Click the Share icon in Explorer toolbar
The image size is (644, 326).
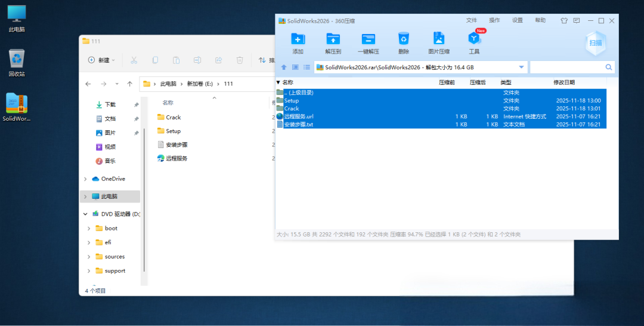tap(218, 60)
